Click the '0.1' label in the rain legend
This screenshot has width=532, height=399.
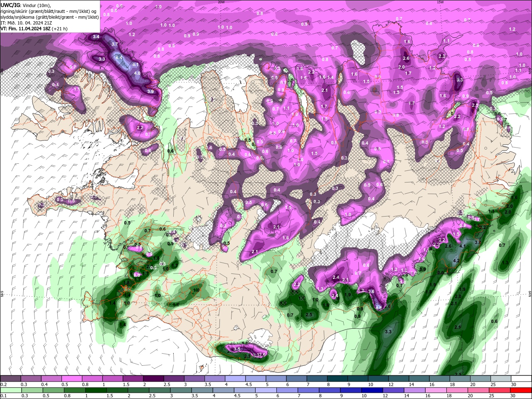[x=4, y=396]
